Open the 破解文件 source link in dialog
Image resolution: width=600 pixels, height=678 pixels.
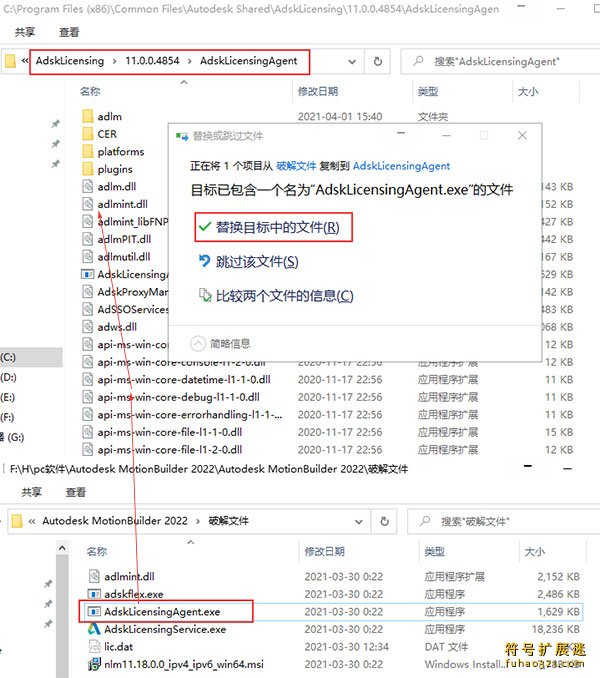(x=296, y=166)
